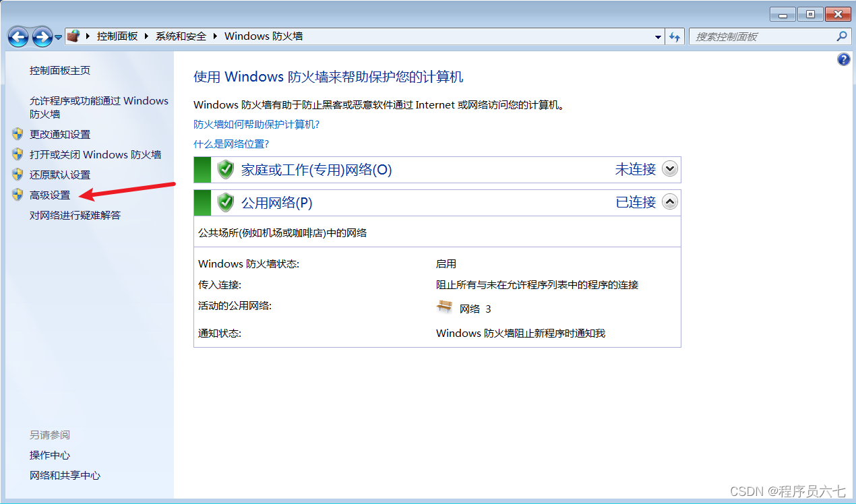Select 系统和安全 in the breadcrumb

[x=181, y=36]
